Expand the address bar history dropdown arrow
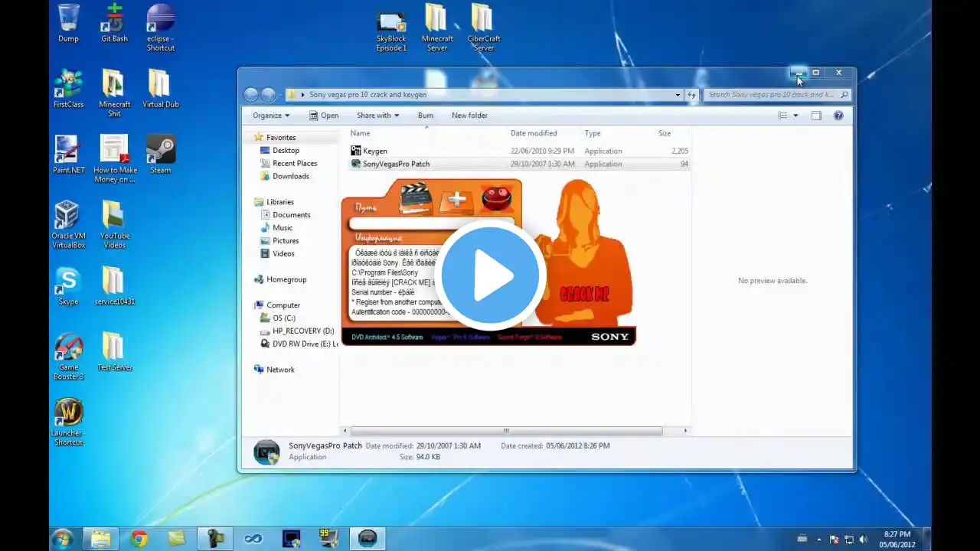 (x=678, y=95)
